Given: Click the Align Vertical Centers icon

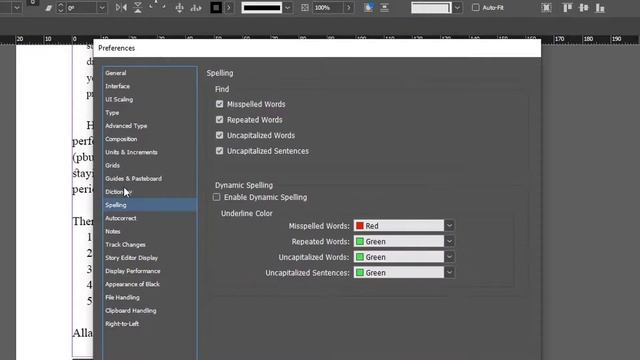Looking at the screenshot, I should [584, 8].
